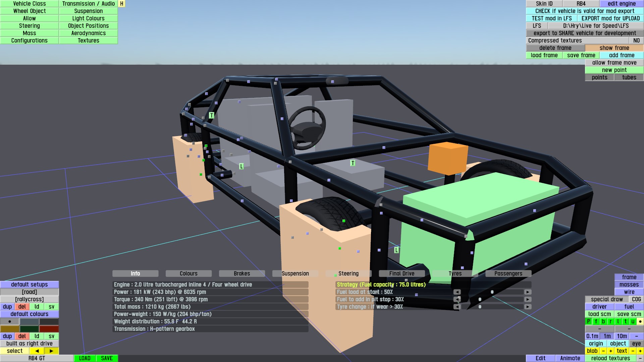Toggle Compressed textures NO setting
Viewport: 644px width, 362px height.
(x=636, y=41)
